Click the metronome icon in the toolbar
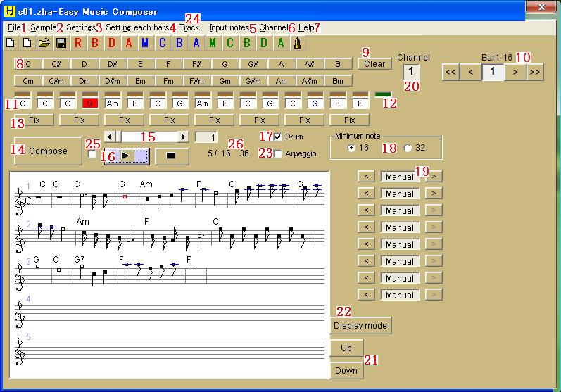The width and height of the screenshot is (561, 392). pyautogui.click(x=298, y=43)
